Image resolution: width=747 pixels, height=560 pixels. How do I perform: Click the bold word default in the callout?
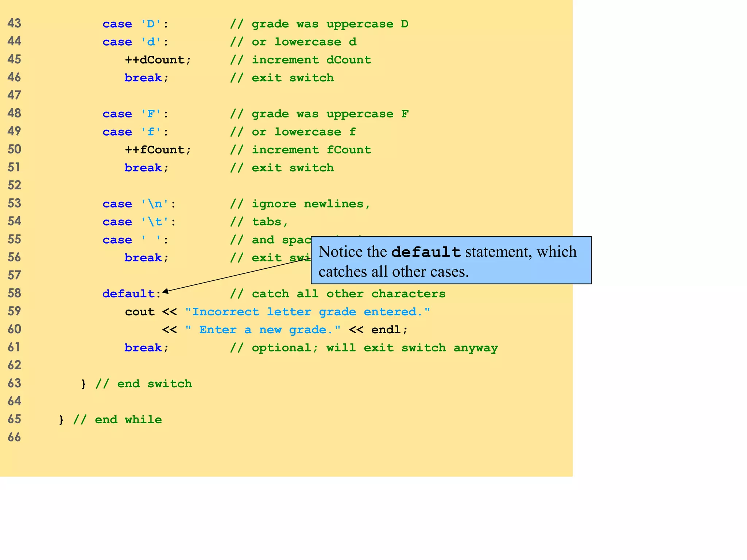point(426,252)
